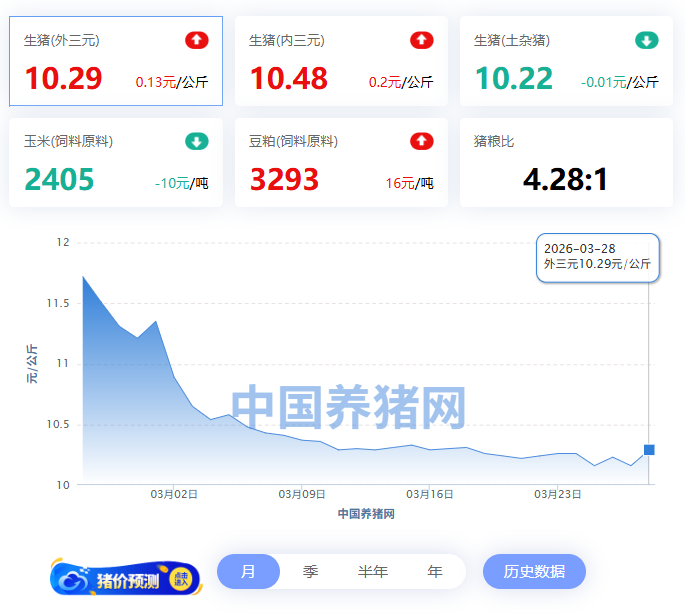
Task: Show 玉米(饲料原料) 2405 price trend
Action: click(115, 163)
